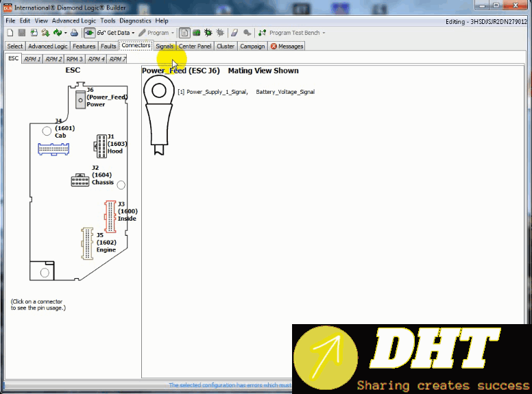Switch to the Cluster tab

[x=226, y=46]
